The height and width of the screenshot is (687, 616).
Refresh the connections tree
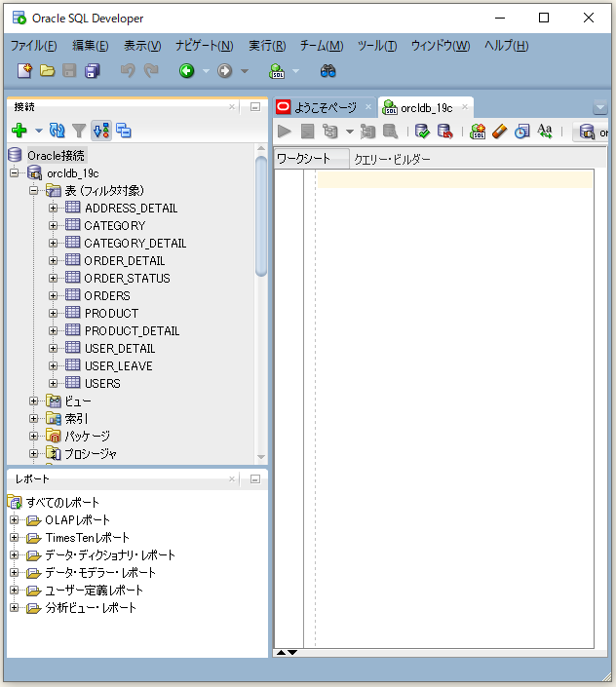57,131
